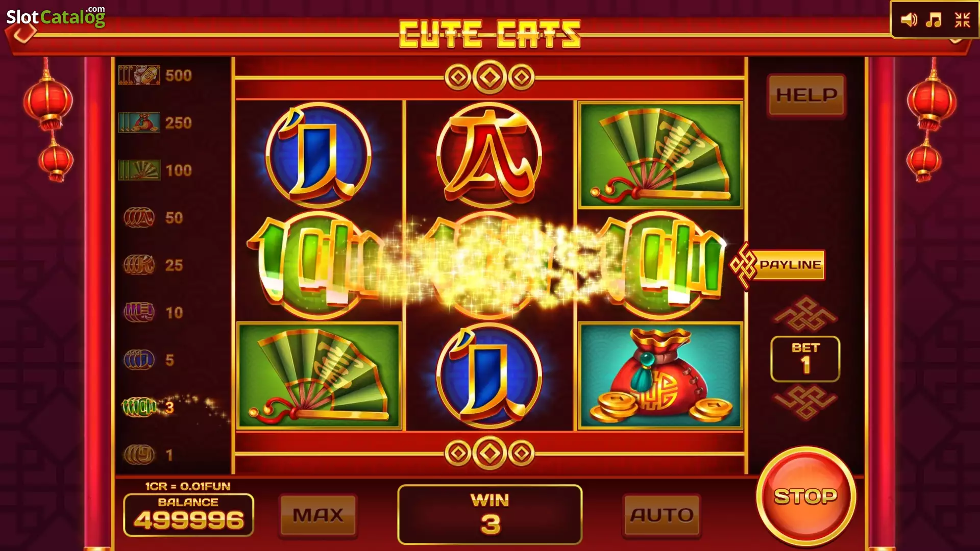Open the HELP panel
The height and width of the screenshot is (551, 980).
click(x=806, y=95)
